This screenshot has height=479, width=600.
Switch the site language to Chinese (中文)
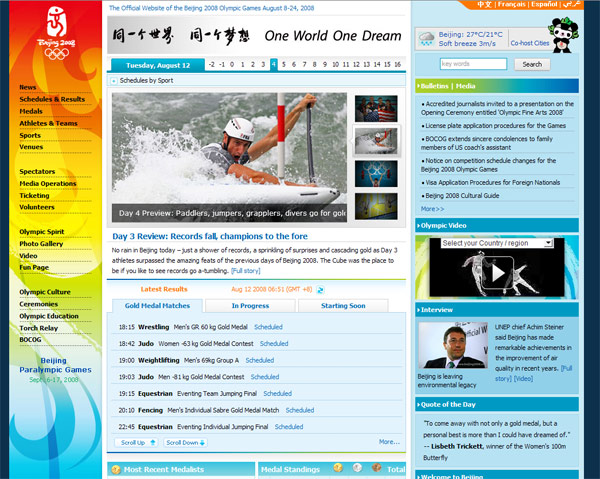coord(484,4)
